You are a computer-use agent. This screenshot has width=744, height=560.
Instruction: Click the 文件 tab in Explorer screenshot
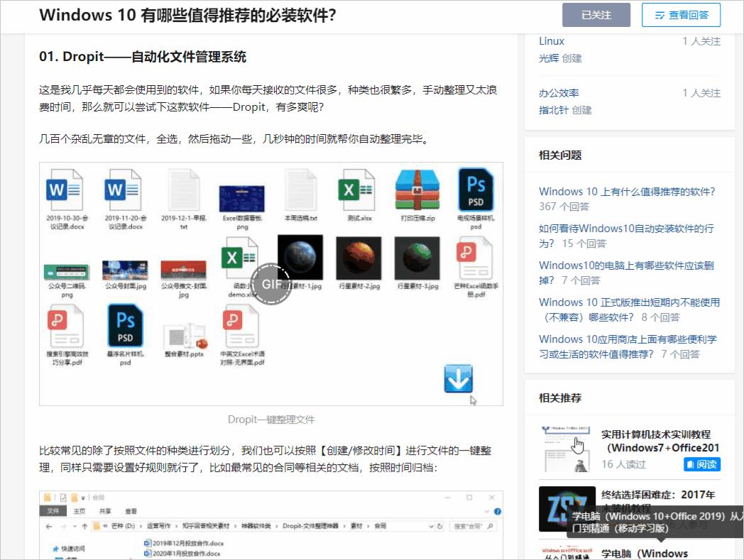(53, 510)
